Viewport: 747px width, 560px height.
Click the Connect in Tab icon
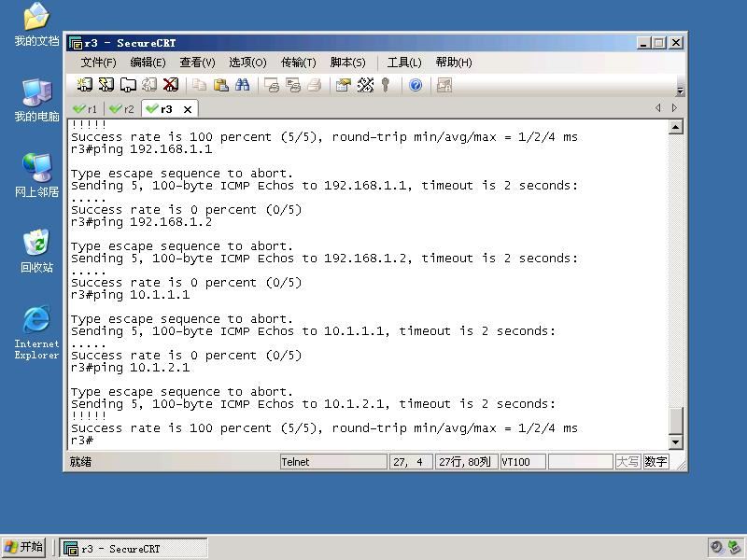tap(128, 85)
